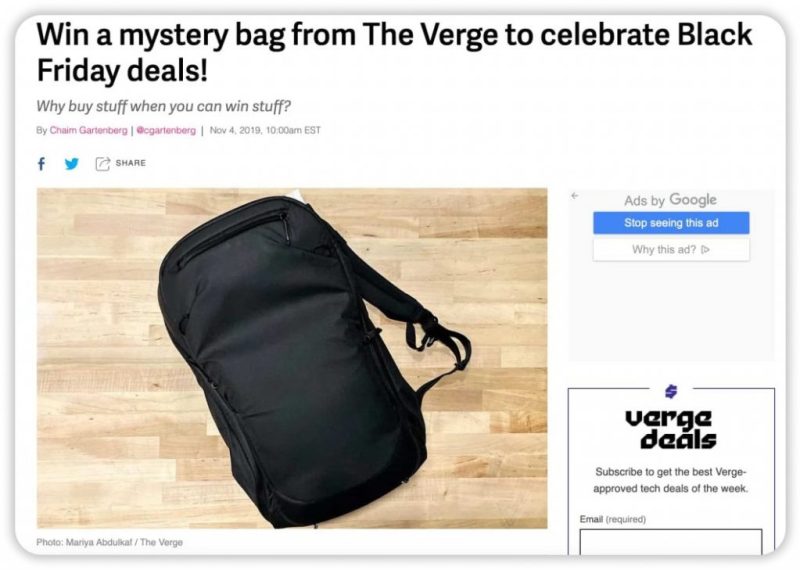Click the back arrow in the ad panel
The width and height of the screenshot is (800, 570).
click(x=575, y=195)
